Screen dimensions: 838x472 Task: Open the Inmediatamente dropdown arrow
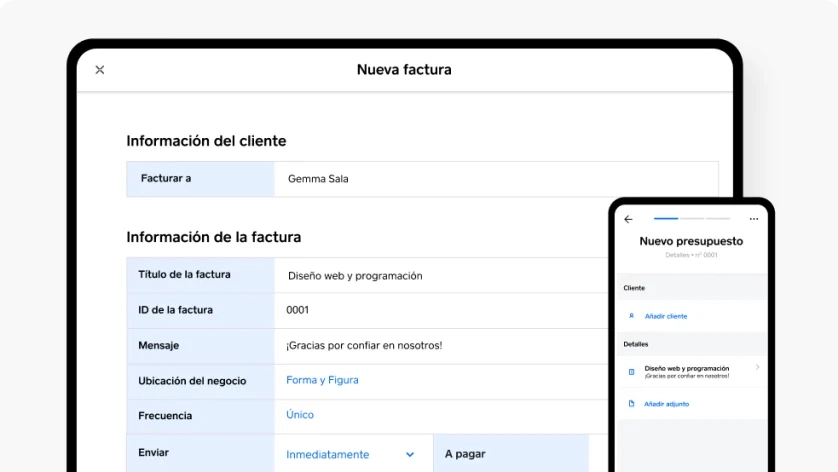[x=410, y=454]
